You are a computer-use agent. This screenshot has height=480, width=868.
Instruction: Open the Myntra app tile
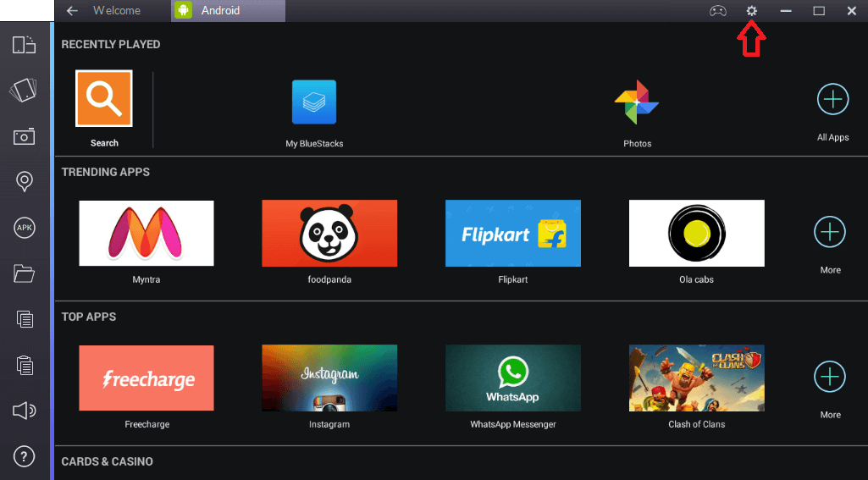(147, 233)
